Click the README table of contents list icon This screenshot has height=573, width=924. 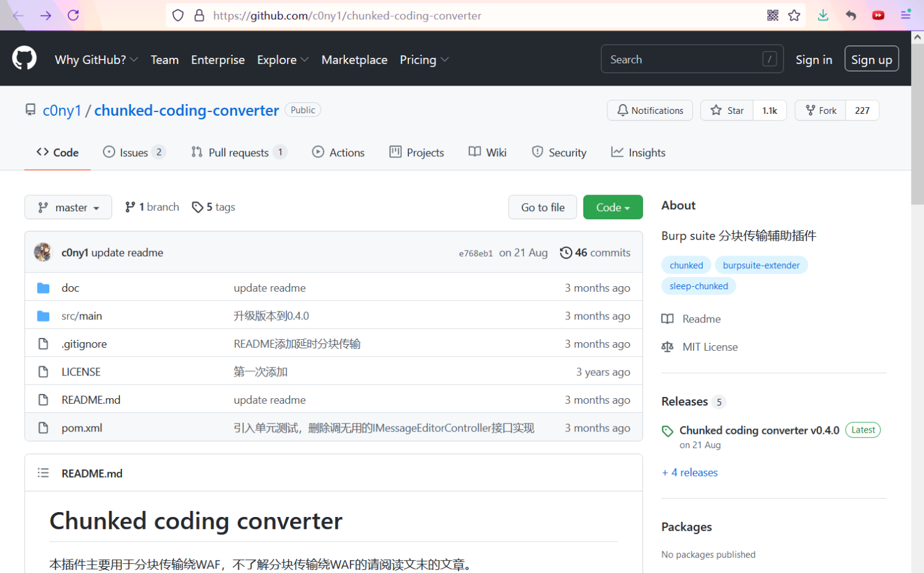click(43, 473)
